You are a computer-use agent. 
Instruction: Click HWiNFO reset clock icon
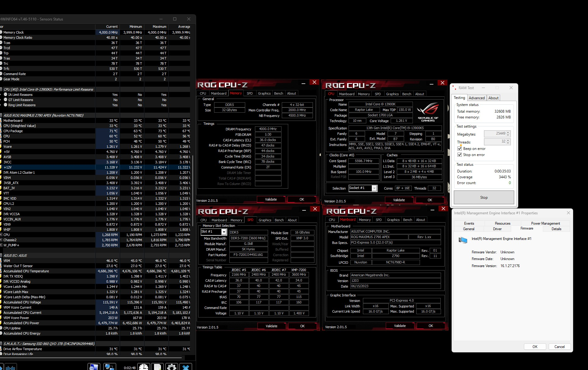pos(143,367)
